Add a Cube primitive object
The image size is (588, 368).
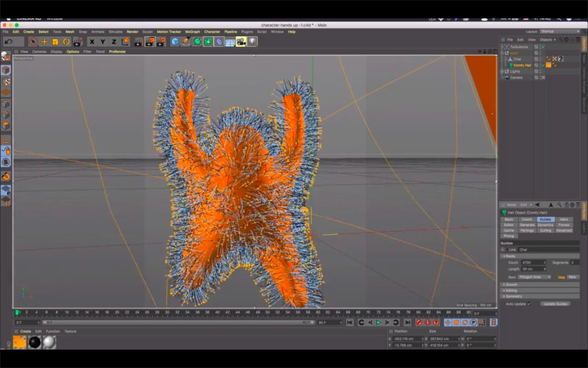click(175, 42)
